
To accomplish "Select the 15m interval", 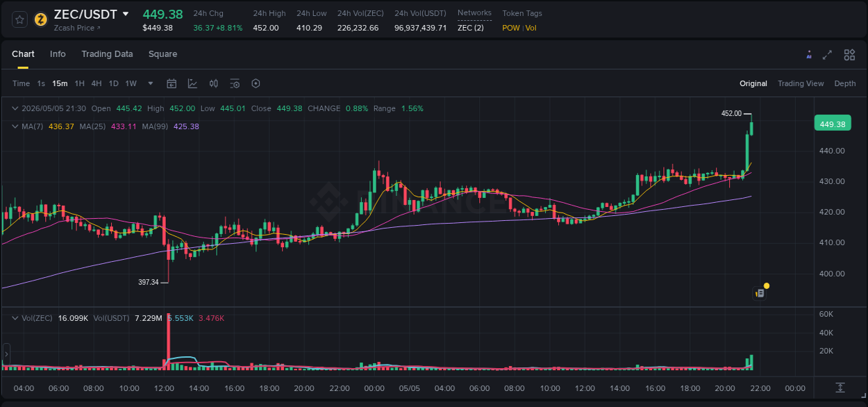I will [60, 83].
